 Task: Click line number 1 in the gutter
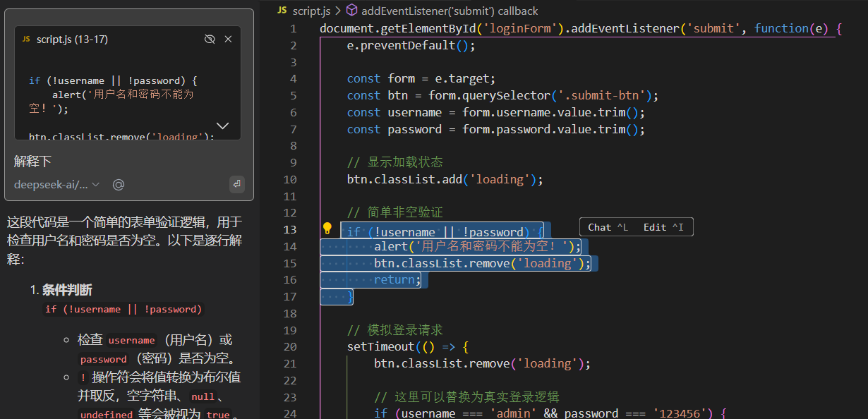click(x=293, y=29)
